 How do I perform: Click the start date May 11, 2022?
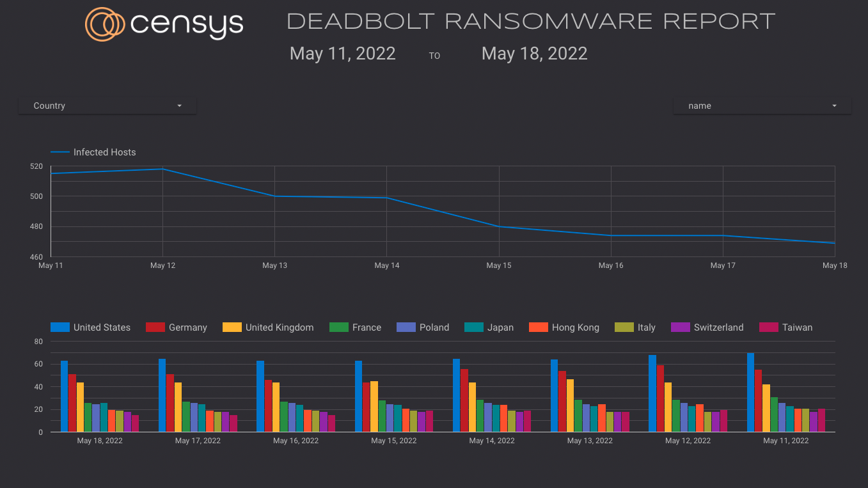pyautogui.click(x=342, y=53)
